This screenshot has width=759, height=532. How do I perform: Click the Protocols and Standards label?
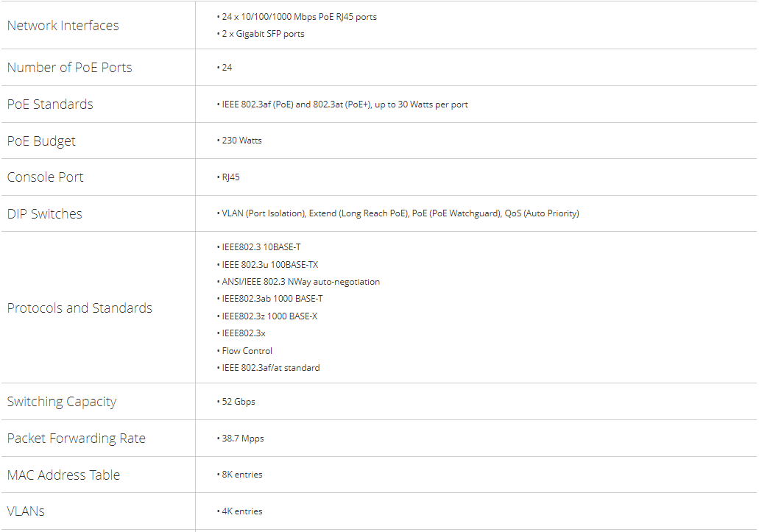(x=80, y=308)
